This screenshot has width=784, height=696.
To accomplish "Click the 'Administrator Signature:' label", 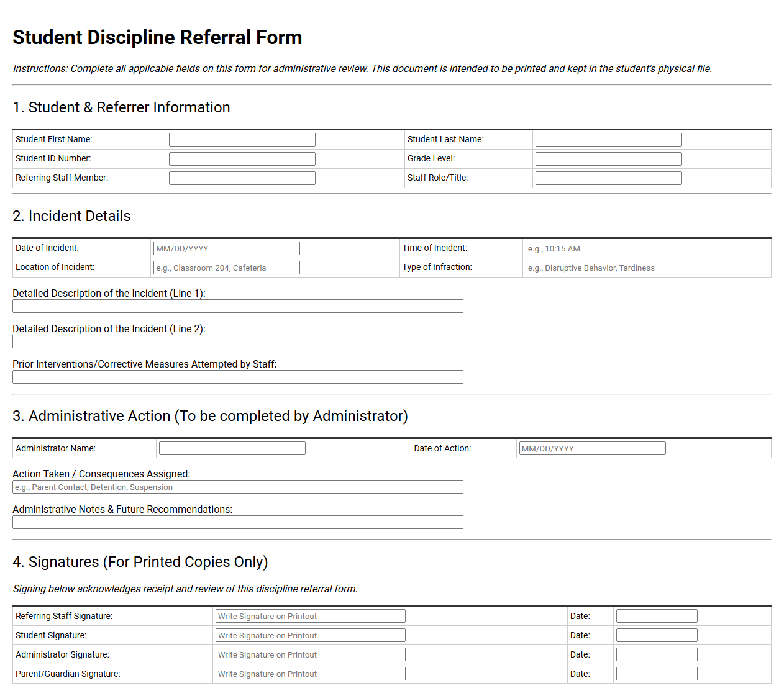I will (62, 654).
